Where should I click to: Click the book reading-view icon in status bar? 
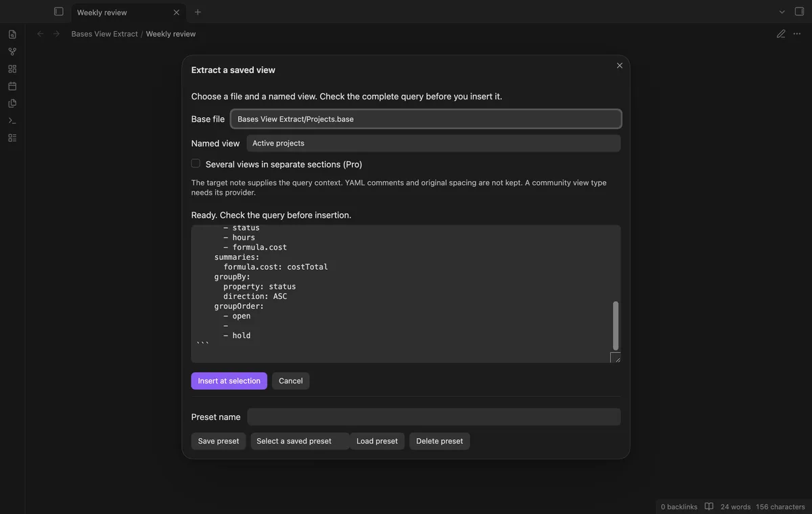(709, 507)
